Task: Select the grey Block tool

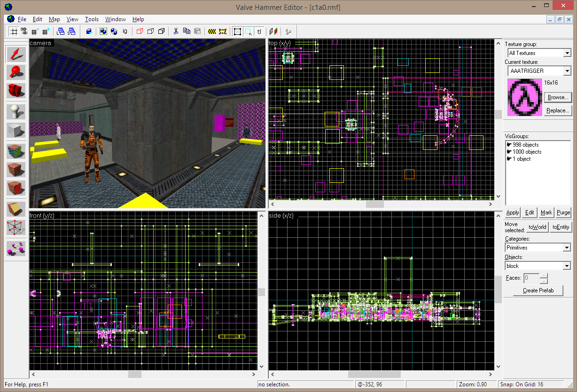Action: click(x=16, y=129)
